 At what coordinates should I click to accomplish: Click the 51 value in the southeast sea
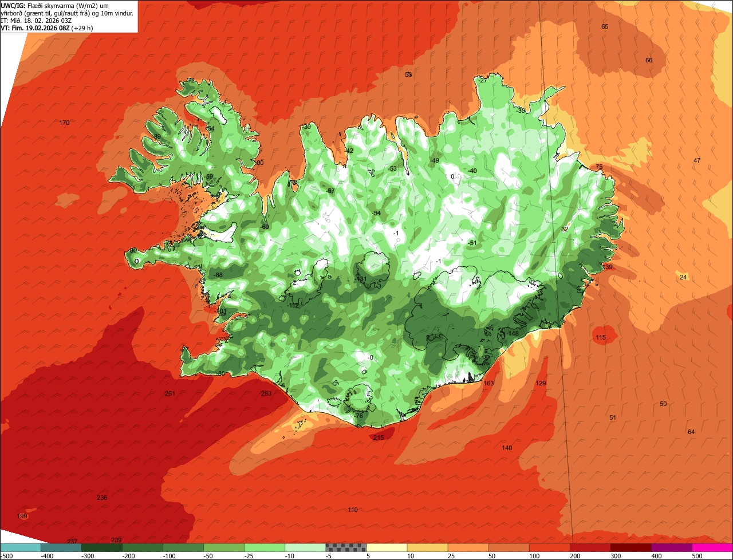tap(613, 417)
